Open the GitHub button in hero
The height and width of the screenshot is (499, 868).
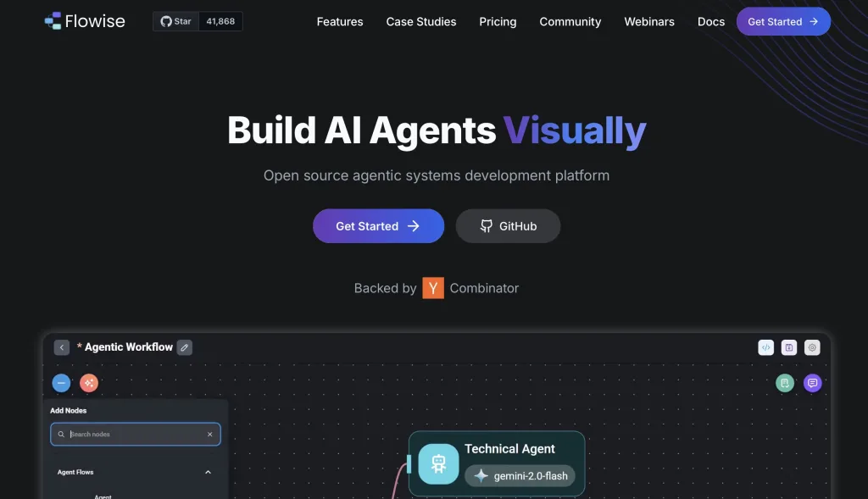point(508,225)
